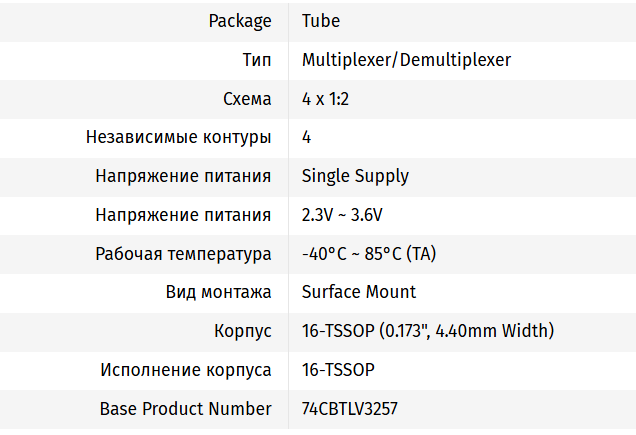Select the 'Tube' value text
The height and width of the screenshot is (435, 636).
320,21
